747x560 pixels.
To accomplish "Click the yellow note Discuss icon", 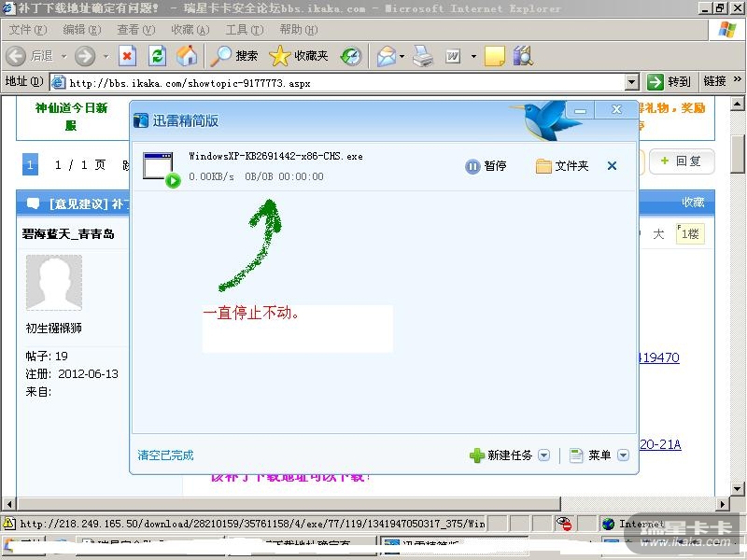I will tap(495, 56).
